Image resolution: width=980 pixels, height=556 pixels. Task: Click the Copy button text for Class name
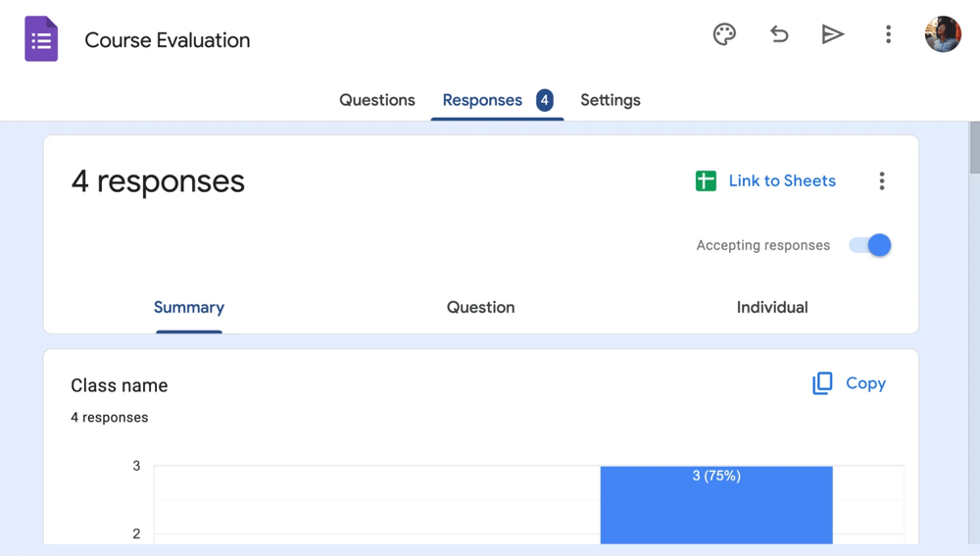865,383
